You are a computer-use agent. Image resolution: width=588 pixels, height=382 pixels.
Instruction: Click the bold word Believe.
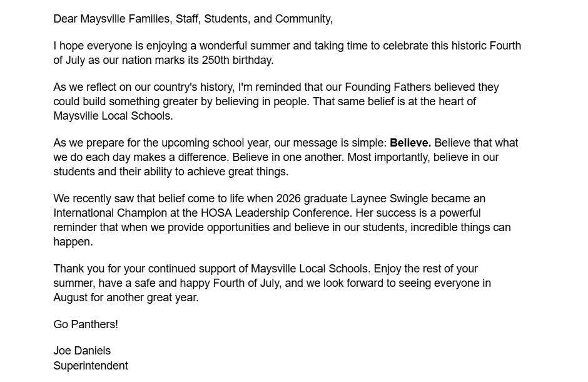point(410,143)
